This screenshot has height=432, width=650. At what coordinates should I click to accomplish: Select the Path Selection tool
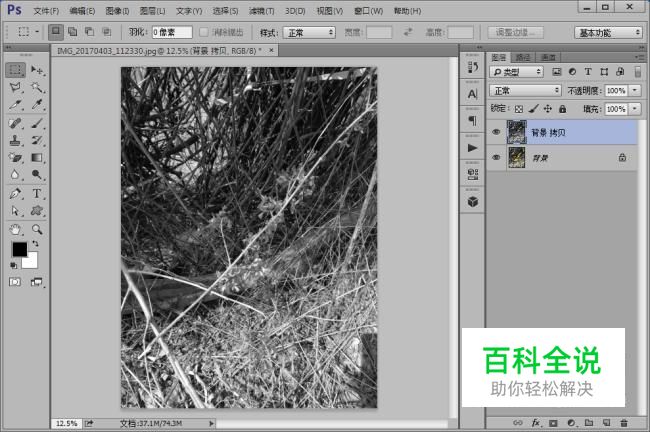(15, 211)
